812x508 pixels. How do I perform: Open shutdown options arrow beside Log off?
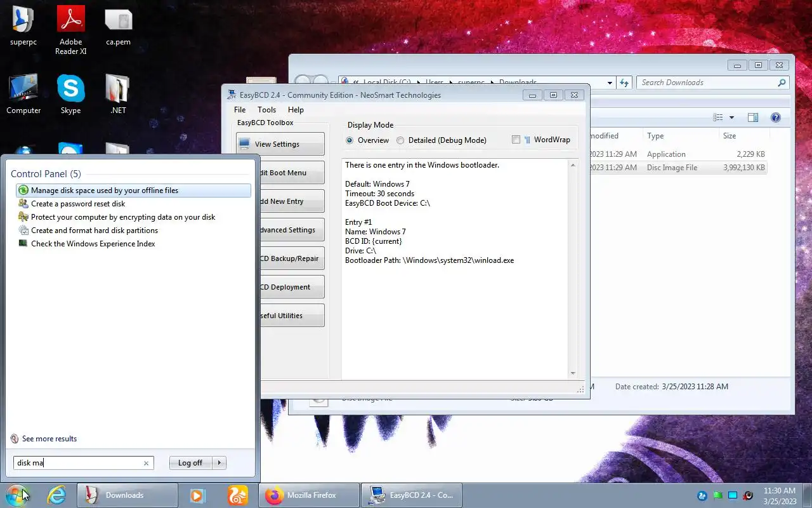tap(219, 463)
